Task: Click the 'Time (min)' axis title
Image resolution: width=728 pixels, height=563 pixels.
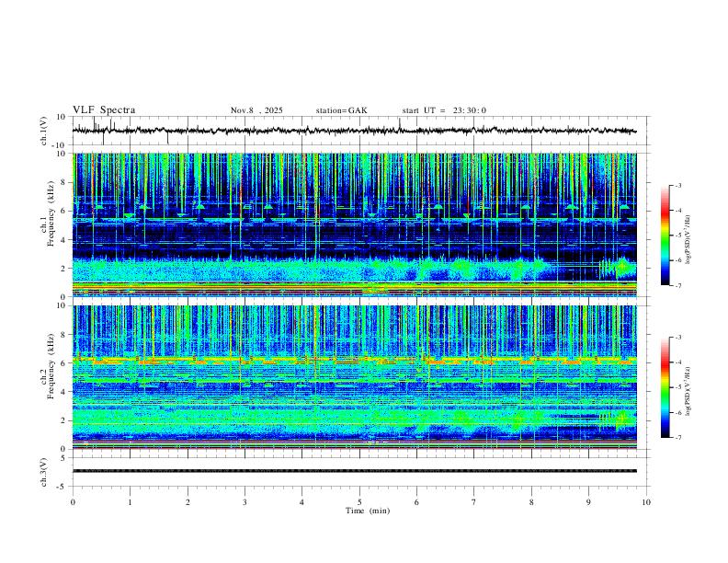Action: [368, 511]
